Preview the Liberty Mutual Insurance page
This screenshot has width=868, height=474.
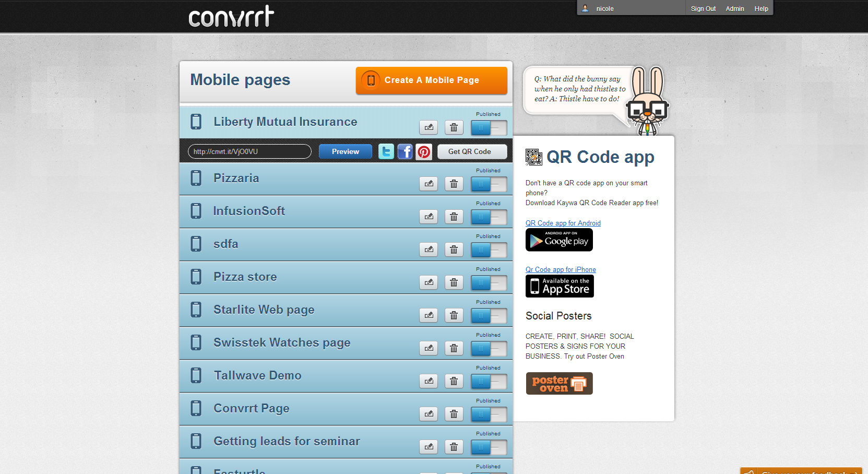point(346,151)
